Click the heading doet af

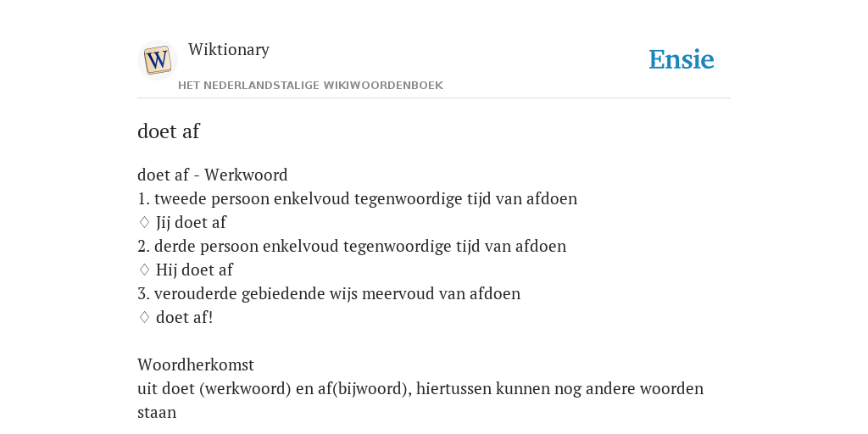tap(169, 131)
